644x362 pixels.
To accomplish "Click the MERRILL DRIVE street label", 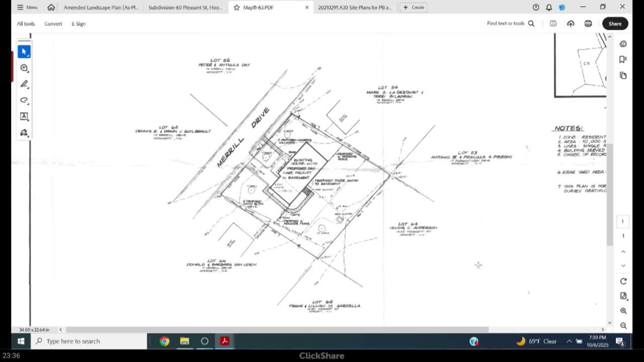I will click(244, 137).
